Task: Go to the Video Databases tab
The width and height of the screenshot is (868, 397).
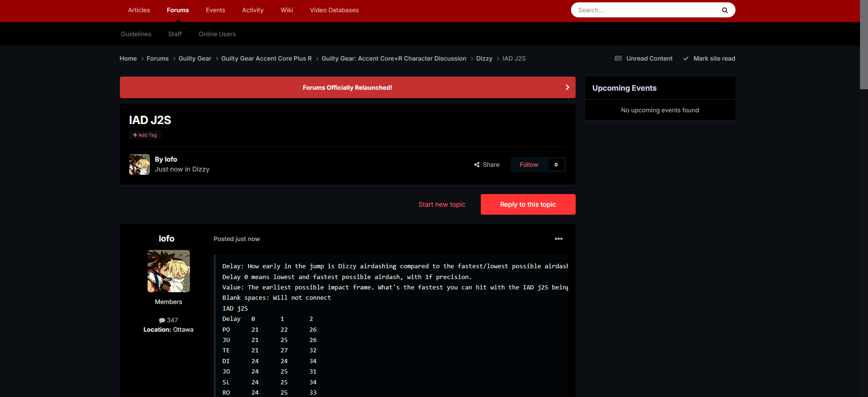Action: click(334, 10)
